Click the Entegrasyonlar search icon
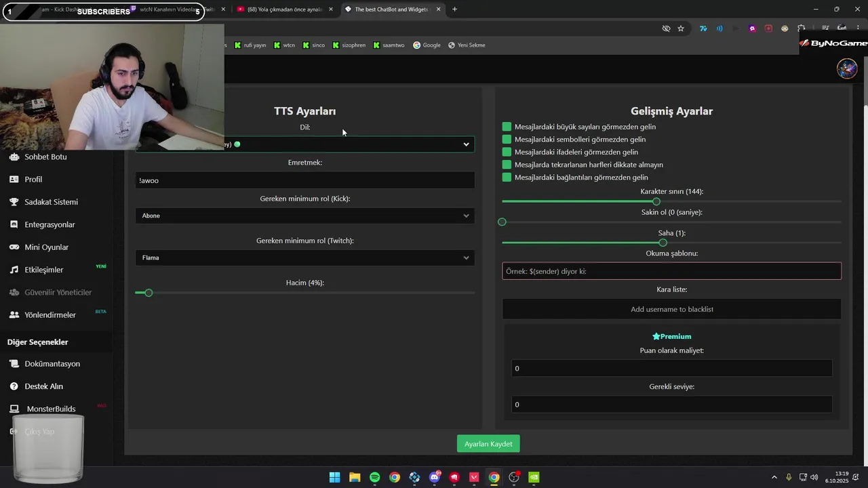Viewport: 868px width, 488px height. (14, 224)
